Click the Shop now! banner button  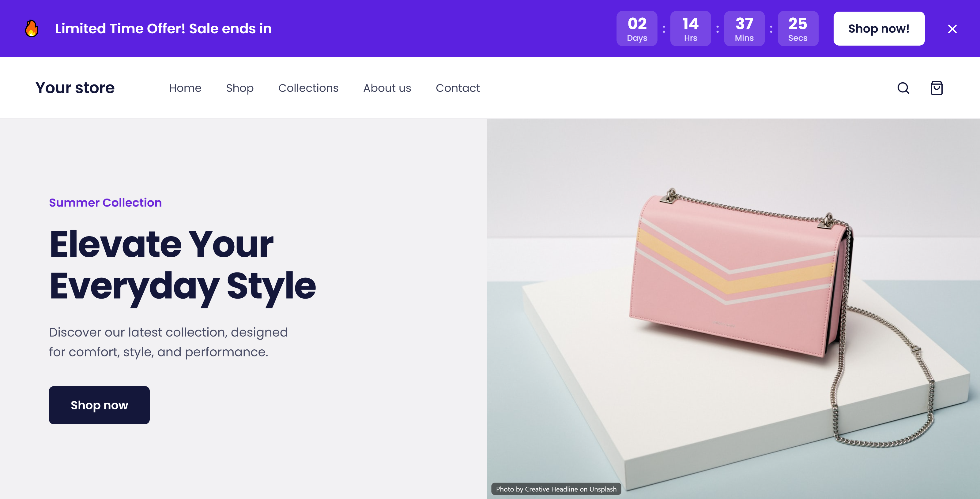[x=879, y=28]
